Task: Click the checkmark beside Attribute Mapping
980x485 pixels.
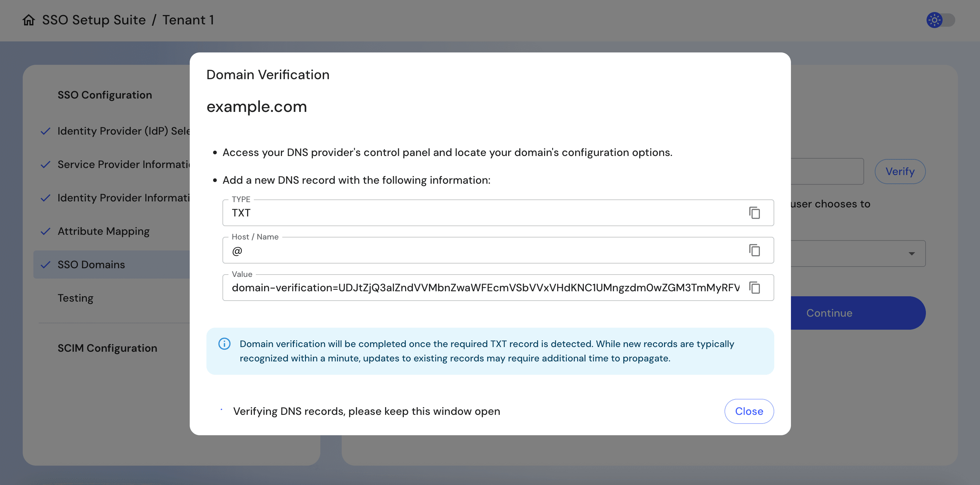Action: point(46,231)
